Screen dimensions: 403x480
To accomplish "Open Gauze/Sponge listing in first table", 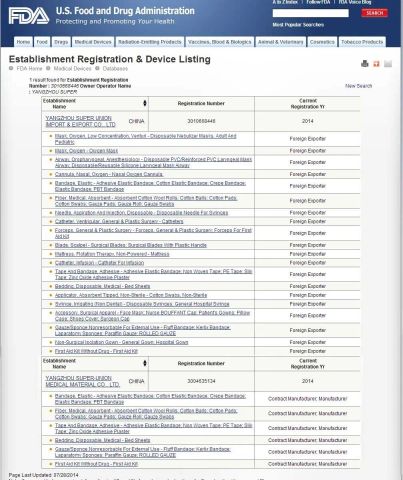I will (x=143, y=330).
